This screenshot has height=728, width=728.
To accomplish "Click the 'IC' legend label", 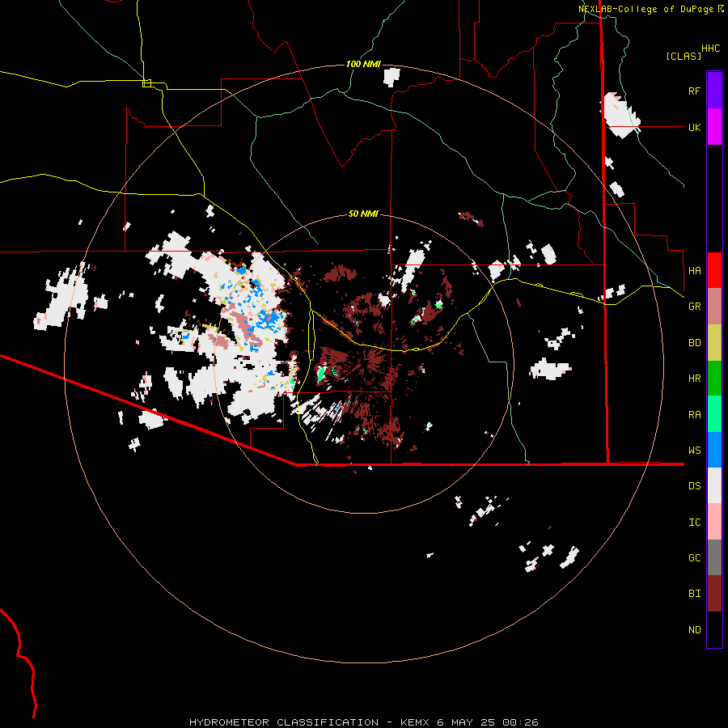I will [x=694, y=523].
